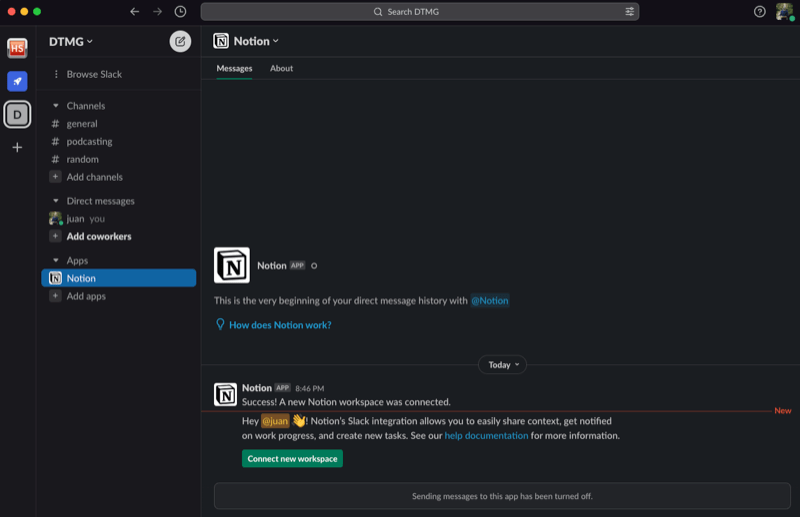
Task: Click the three-dot icon beside Browse Slack
Action: (56, 74)
